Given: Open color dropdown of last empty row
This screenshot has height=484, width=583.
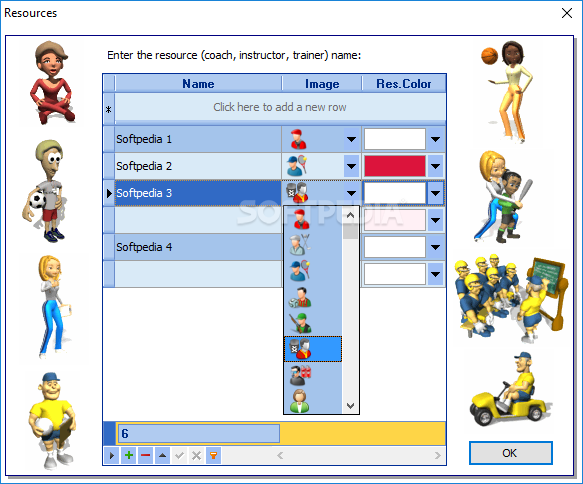Looking at the screenshot, I should pos(435,274).
